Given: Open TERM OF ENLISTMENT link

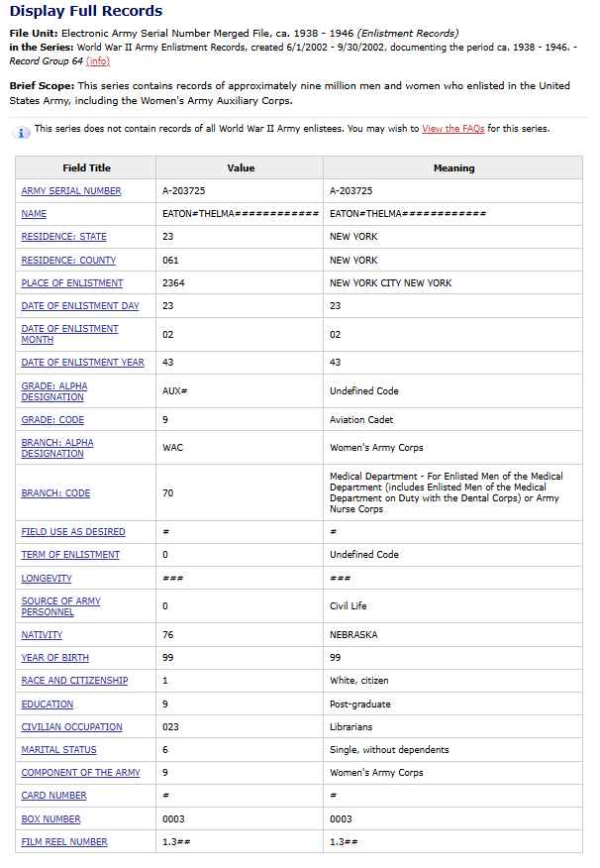Looking at the screenshot, I should point(70,555).
